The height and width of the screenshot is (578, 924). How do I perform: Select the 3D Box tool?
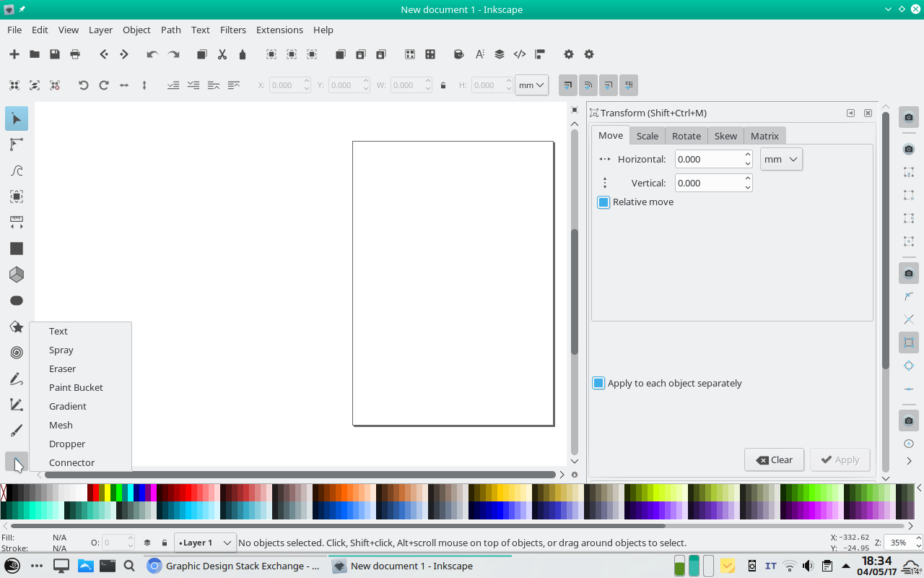tap(17, 275)
